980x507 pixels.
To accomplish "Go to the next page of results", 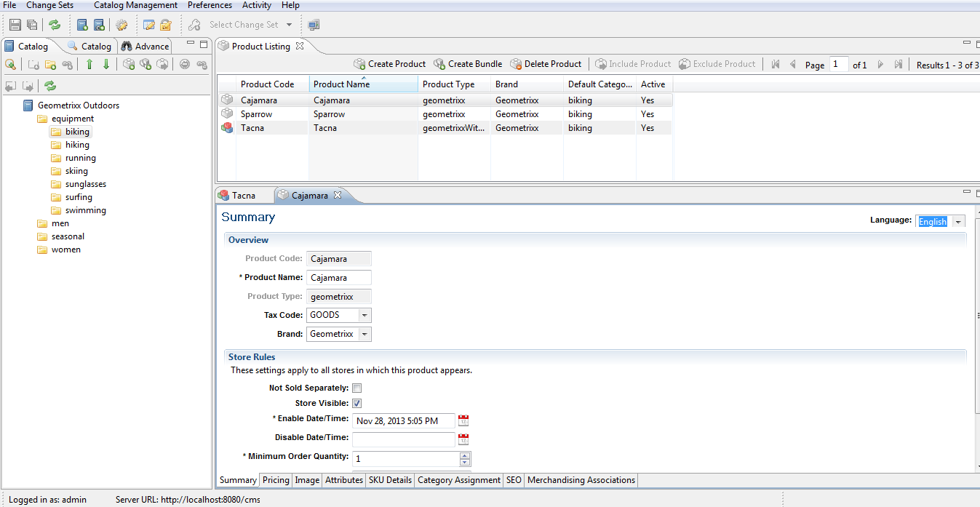I will [880, 64].
